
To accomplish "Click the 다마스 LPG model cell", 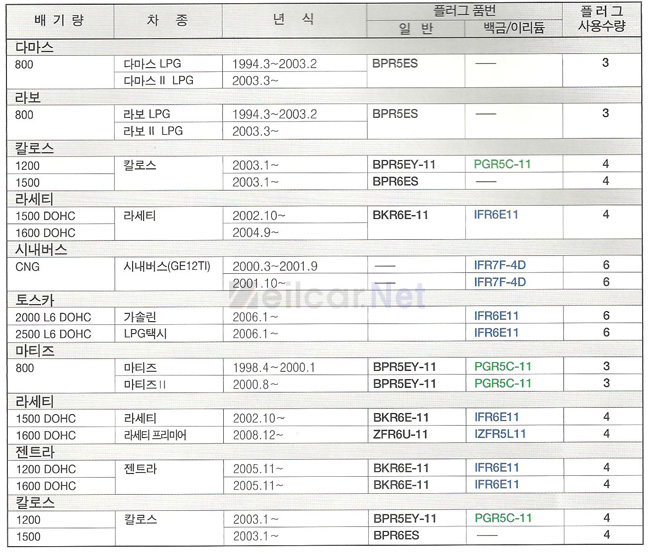I will pos(152,64).
